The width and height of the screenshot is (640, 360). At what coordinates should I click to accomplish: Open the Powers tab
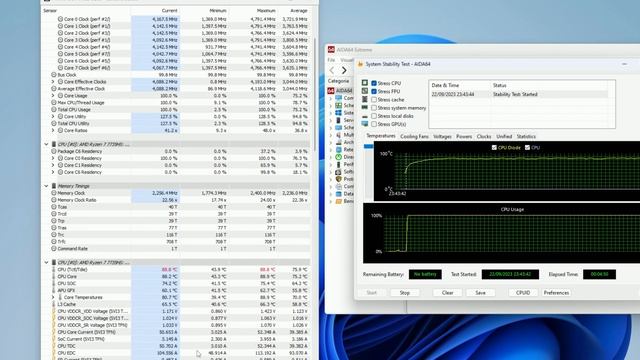464,136
